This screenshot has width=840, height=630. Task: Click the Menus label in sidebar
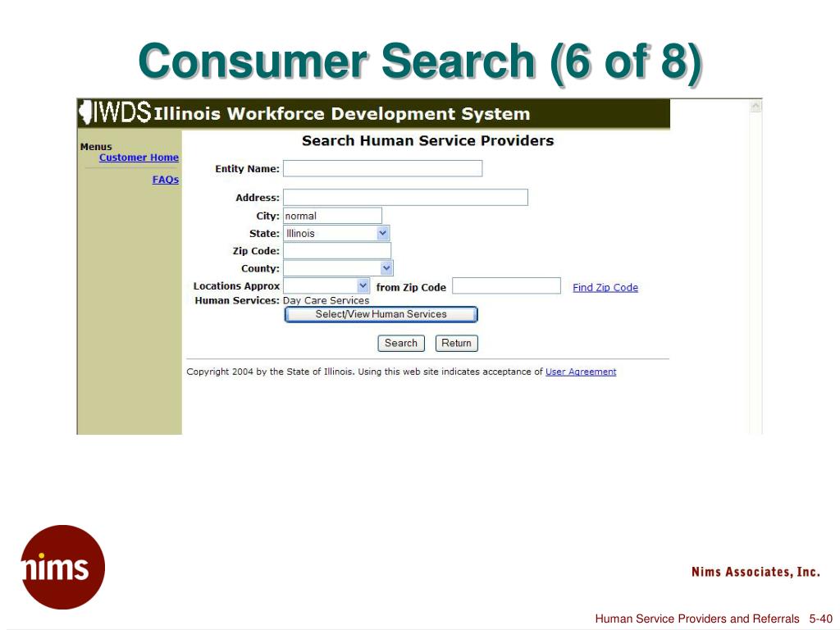[x=96, y=147]
